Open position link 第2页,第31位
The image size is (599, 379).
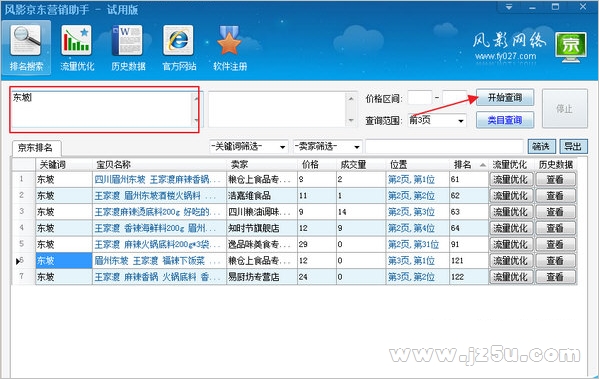click(x=414, y=245)
